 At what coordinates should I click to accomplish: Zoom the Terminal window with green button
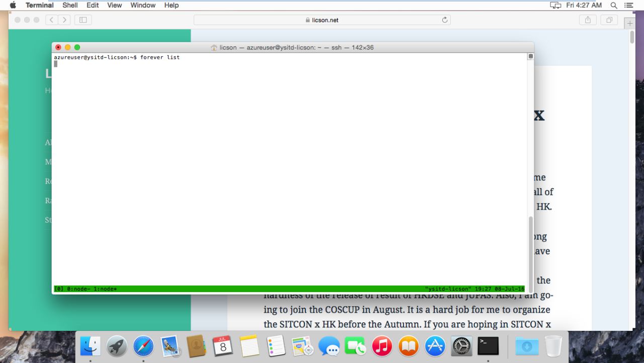[77, 48]
